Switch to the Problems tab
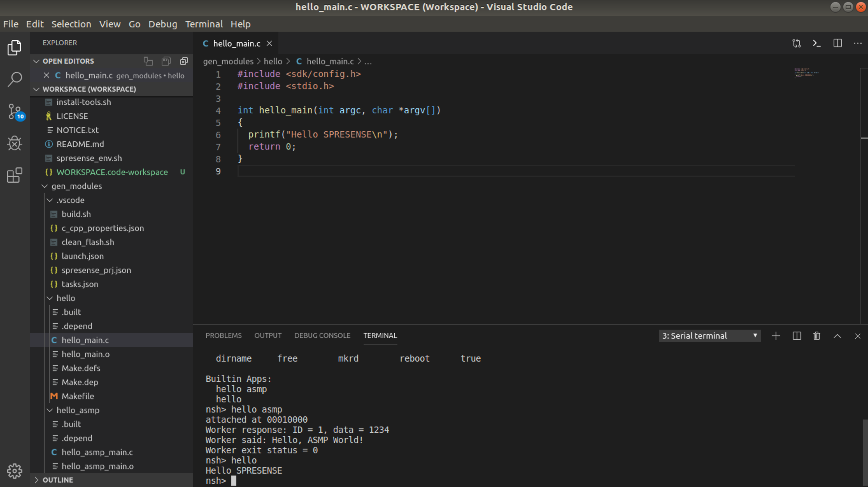868x487 pixels. coord(224,335)
